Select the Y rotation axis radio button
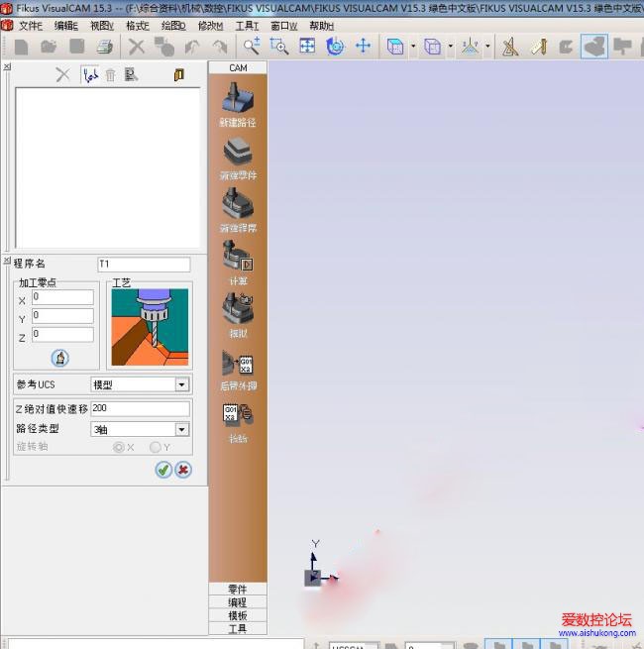 [156, 447]
